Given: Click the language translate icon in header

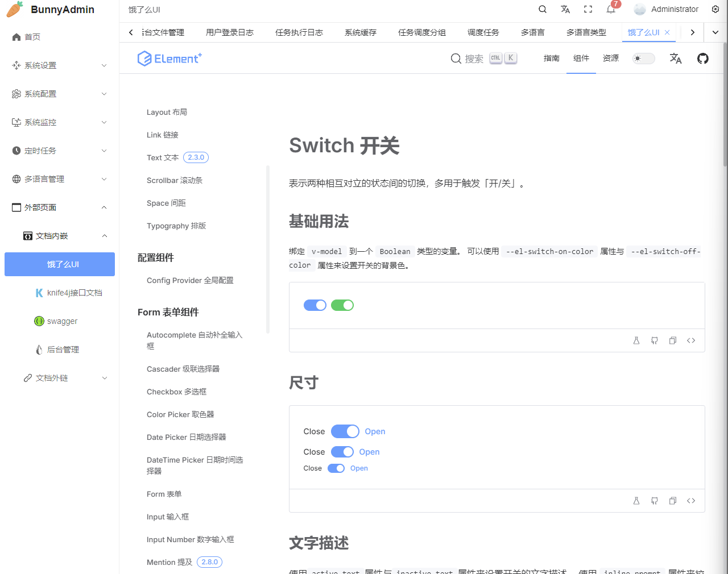Looking at the screenshot, I should pos(565,9).
